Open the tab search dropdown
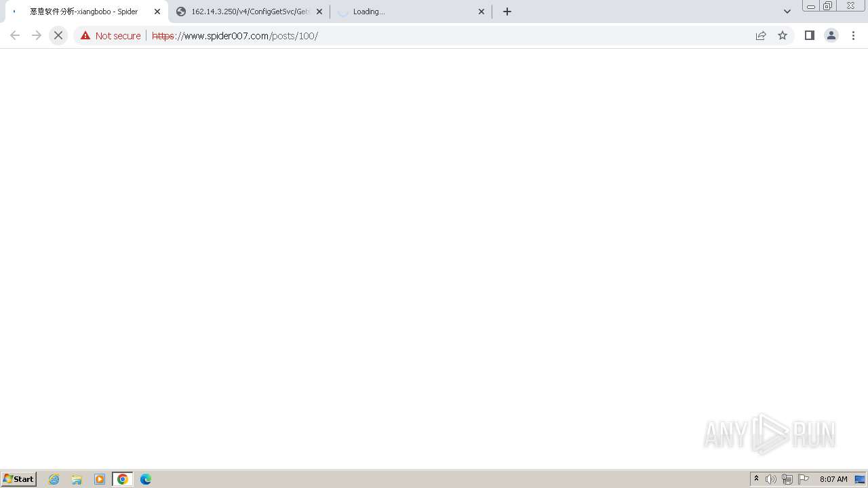Image resolution: width=868 pixels, height=488 pixels. pyautogui.click(x=787, y=12)
